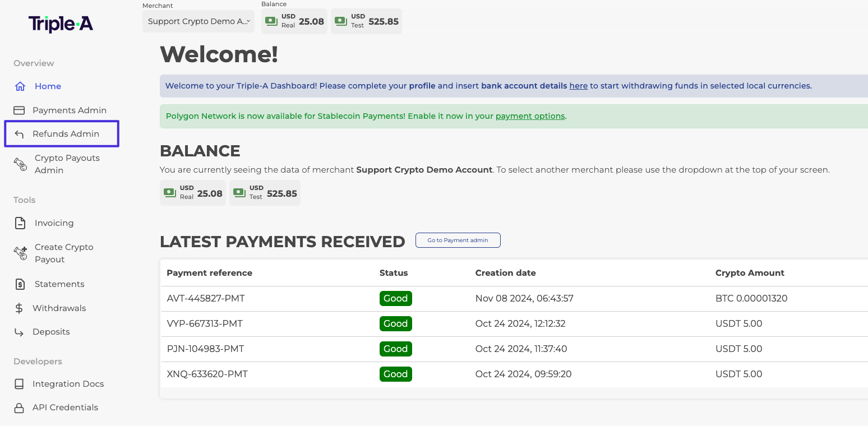Open Statements under Tools

(x=59, y=284)
